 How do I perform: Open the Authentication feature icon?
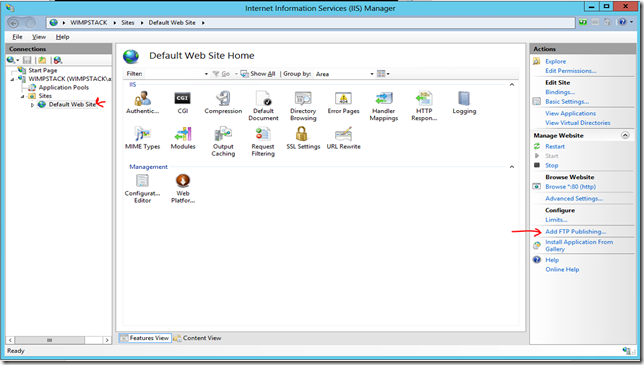[143, 103]
